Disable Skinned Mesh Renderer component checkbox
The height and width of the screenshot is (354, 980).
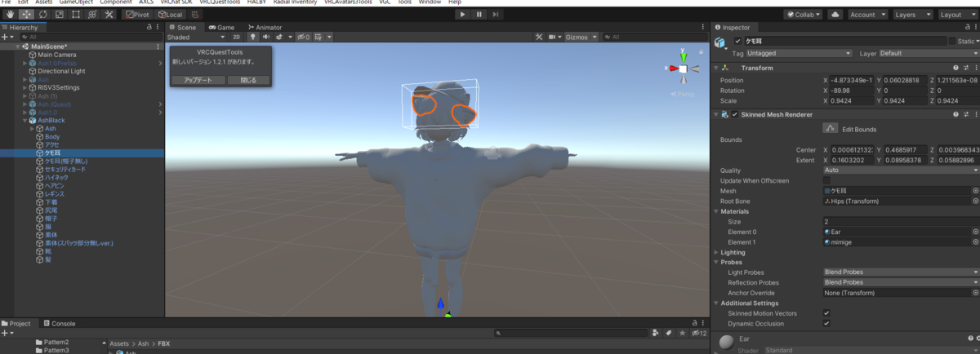[735, 114]
